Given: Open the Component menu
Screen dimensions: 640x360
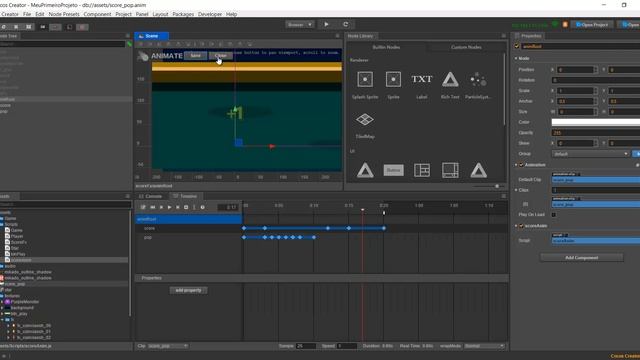Looking at the screenshot, I should tap(97, 14).
